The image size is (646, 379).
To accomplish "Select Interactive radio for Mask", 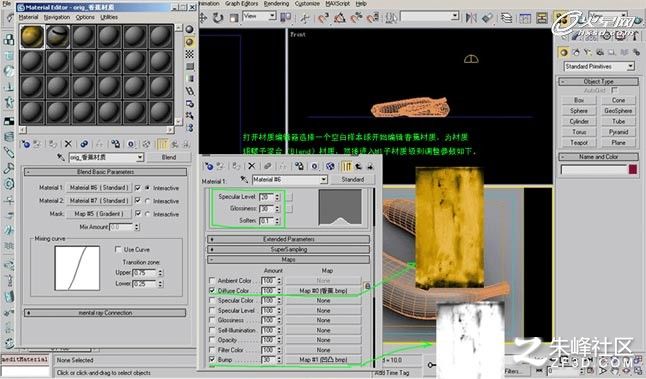I will coord(147,214).
